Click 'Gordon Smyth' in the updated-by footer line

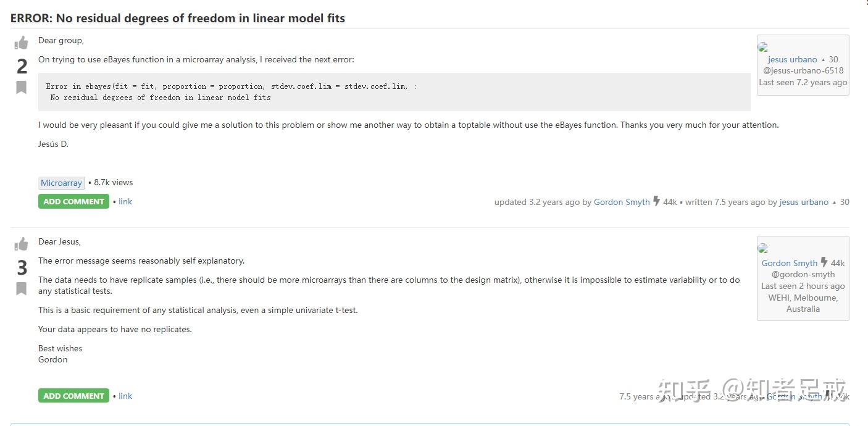[x=621, y=202]
